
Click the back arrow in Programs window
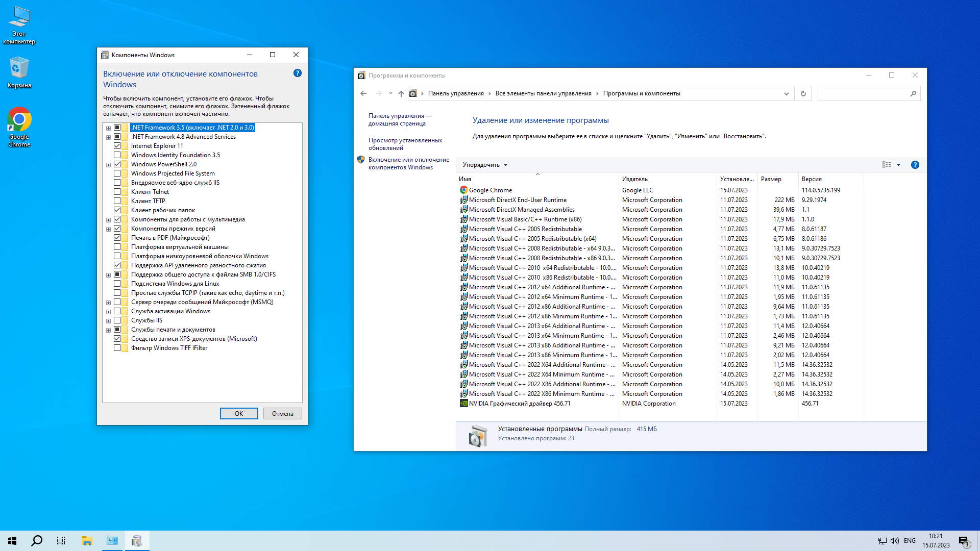tap(363, 93)
